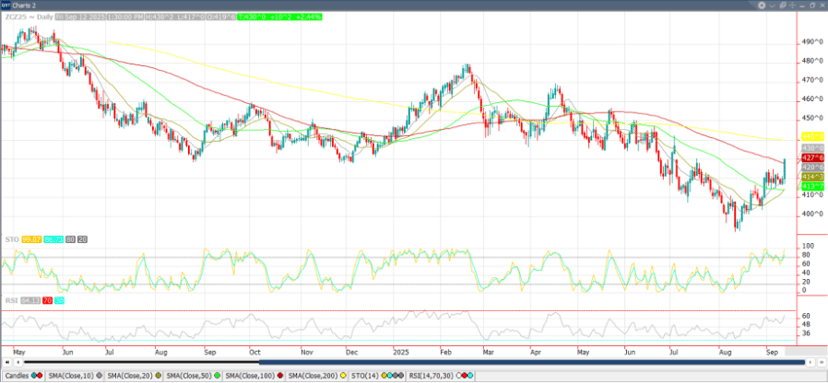This screenshot has width=828, height=383.
Task: Jump to chart start with double-left arrow
Action: pos(7,362)
